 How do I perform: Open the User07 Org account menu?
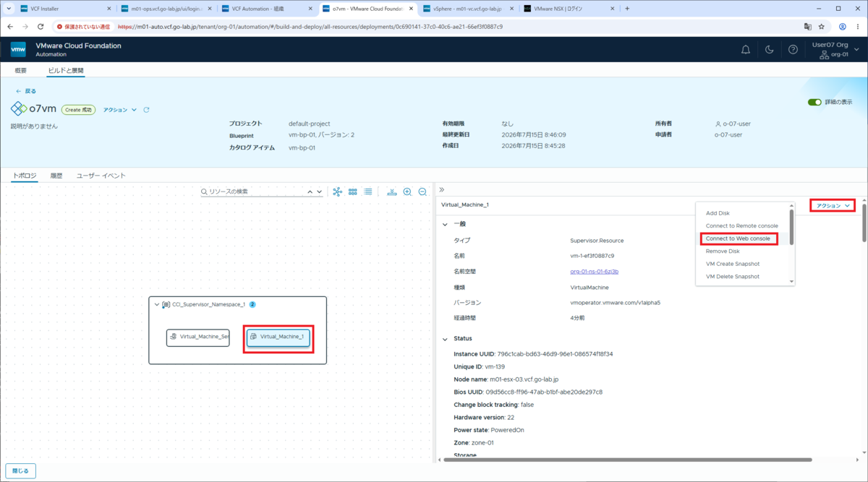coord(834,50)
